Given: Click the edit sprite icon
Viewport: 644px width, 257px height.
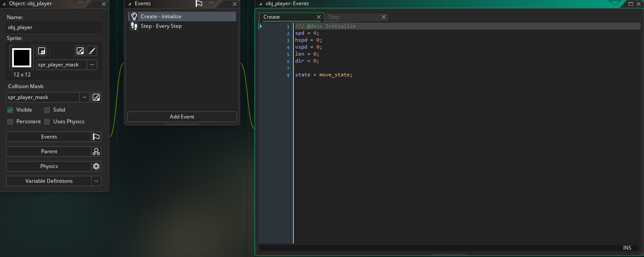Looking at the screenshot, I should coord(80,51).
